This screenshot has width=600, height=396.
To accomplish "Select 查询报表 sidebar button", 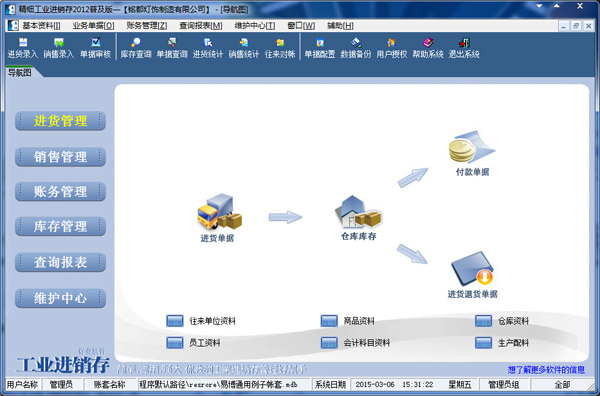I will click(60, 262).
